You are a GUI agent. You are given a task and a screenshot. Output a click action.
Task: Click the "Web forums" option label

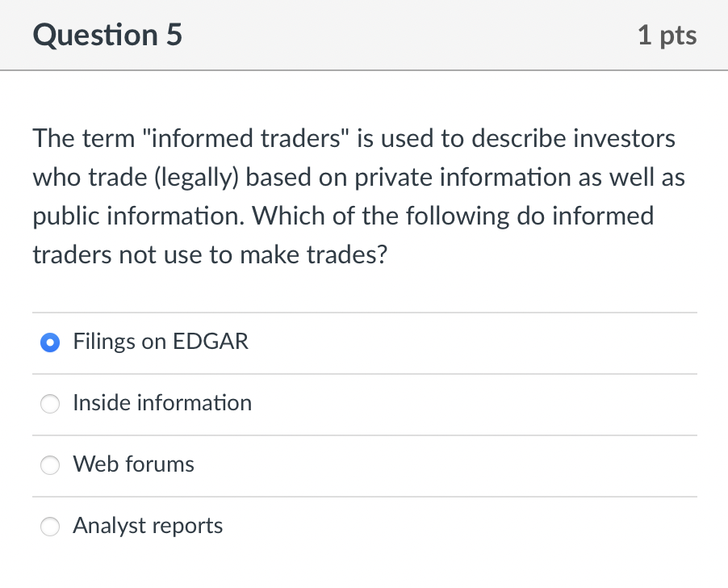click(x=133, y=464)
